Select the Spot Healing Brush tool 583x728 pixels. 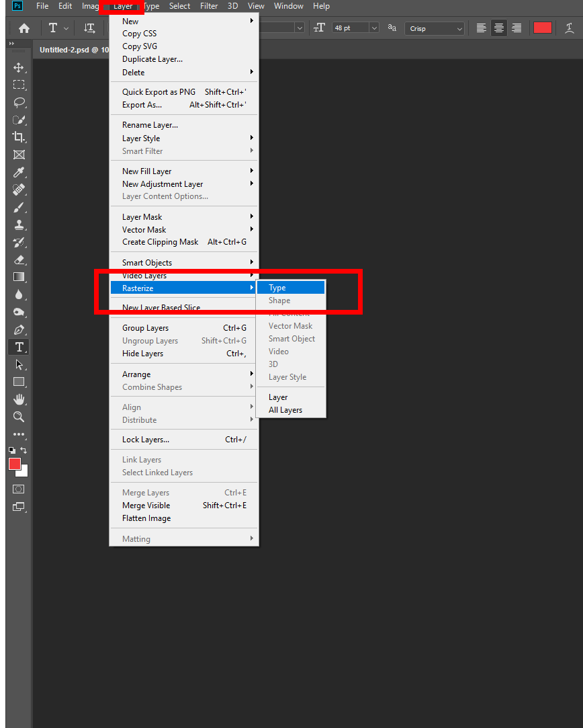click(x=19, y=190)
